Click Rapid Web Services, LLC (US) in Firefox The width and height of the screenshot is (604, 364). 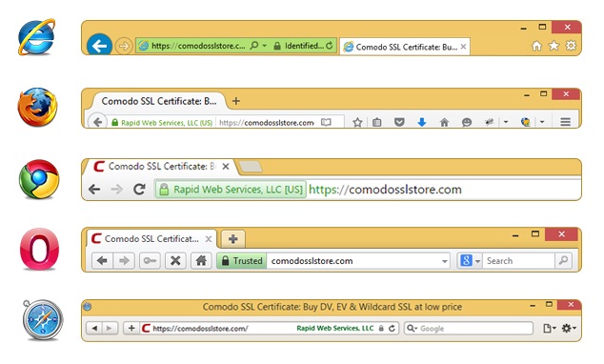[x=162, y=123]
